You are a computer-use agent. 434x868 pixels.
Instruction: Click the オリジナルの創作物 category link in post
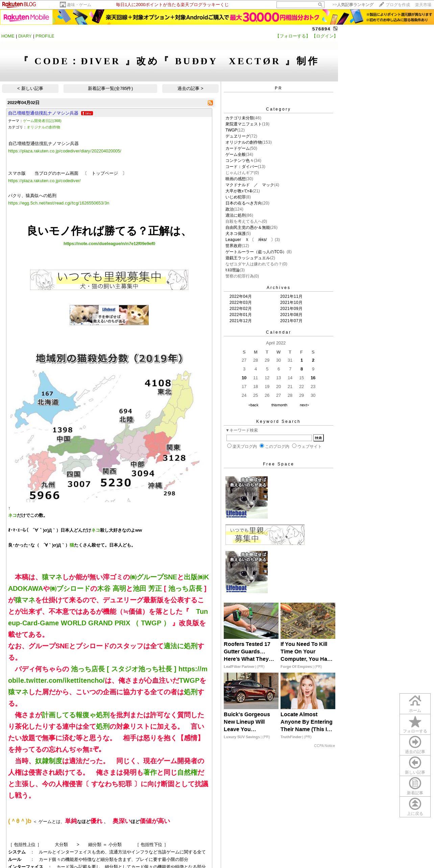[43, 127]
